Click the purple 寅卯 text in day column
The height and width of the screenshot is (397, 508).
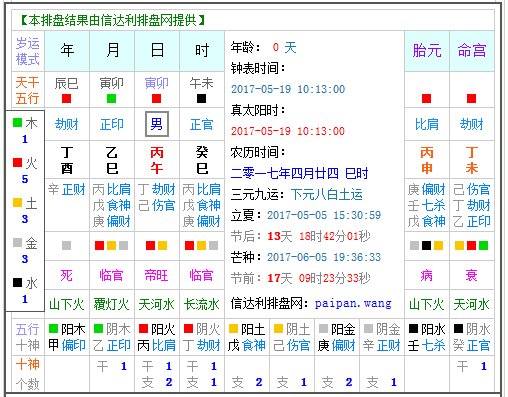click(x=157, y=83)
